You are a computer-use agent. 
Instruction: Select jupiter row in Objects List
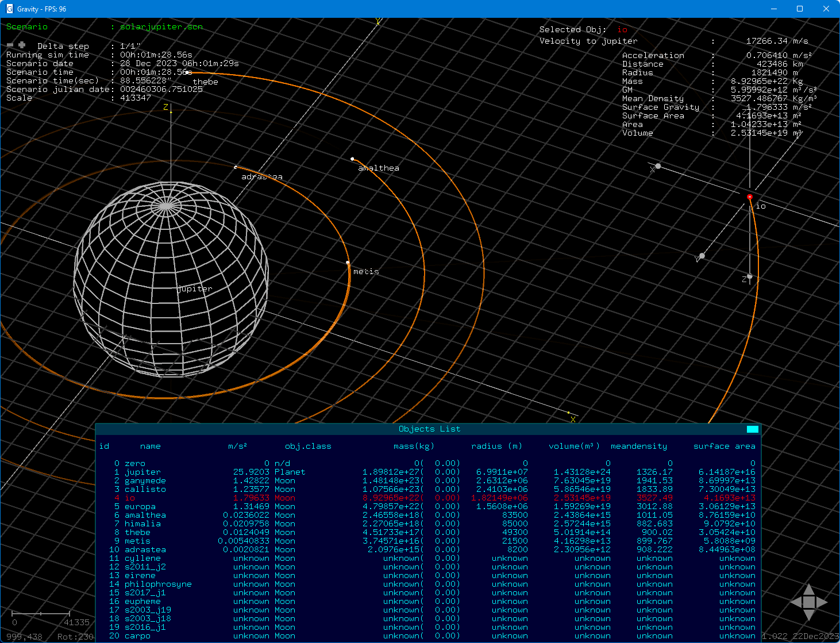tap(428, 472)
